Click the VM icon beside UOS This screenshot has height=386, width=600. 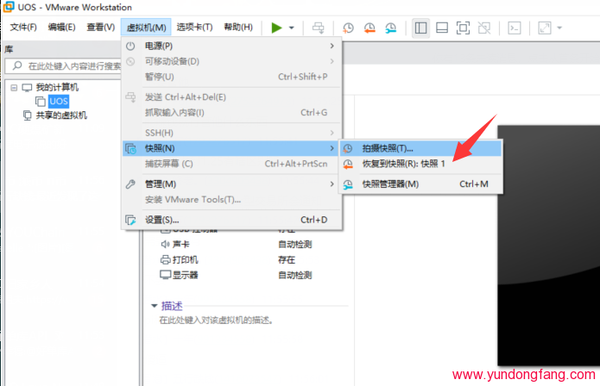(40, 101)
